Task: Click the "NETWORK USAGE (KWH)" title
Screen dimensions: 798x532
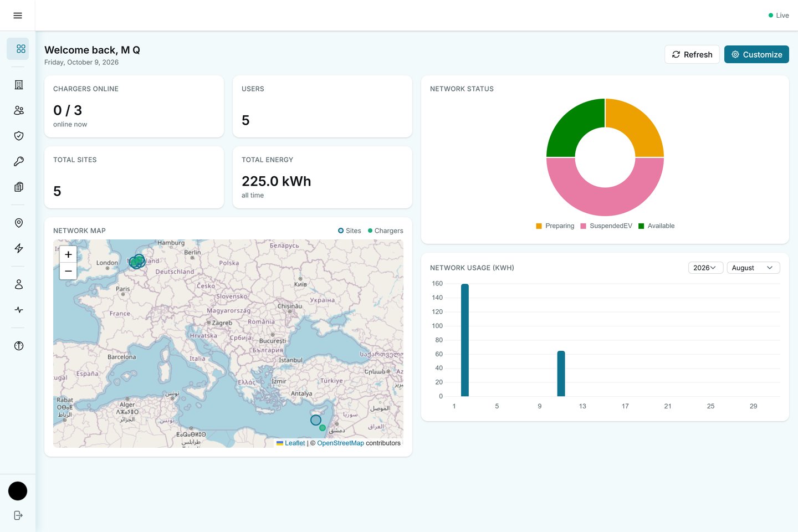Action: tap(472, 268)
